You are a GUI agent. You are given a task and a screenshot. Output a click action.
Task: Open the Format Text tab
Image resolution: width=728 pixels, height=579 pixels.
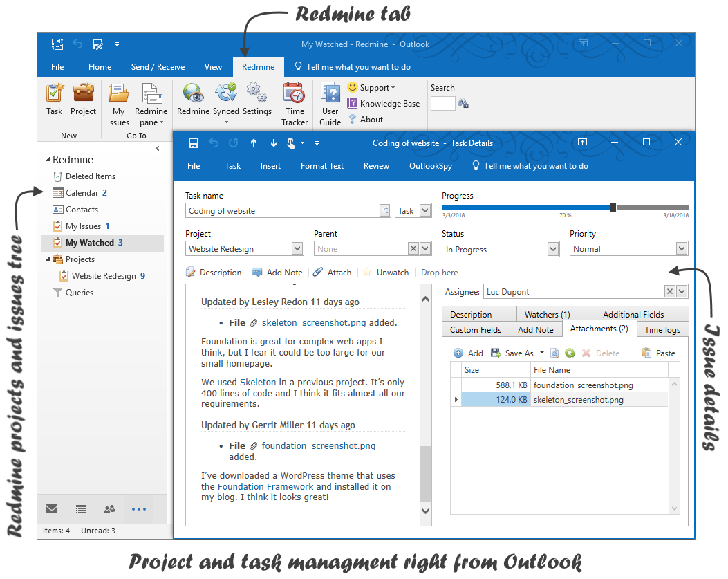pyautogui.click(x=321, y=166)
